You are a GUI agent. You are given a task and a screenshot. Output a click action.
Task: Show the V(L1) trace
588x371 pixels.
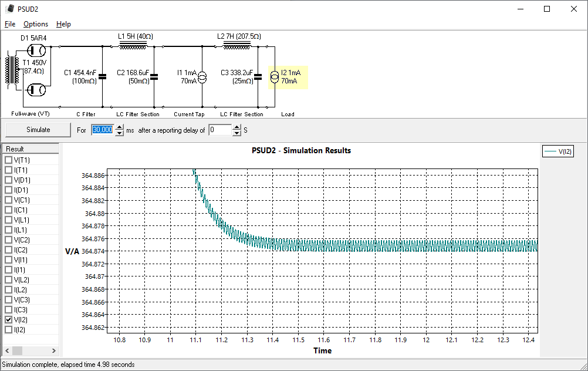coord(9,220)
